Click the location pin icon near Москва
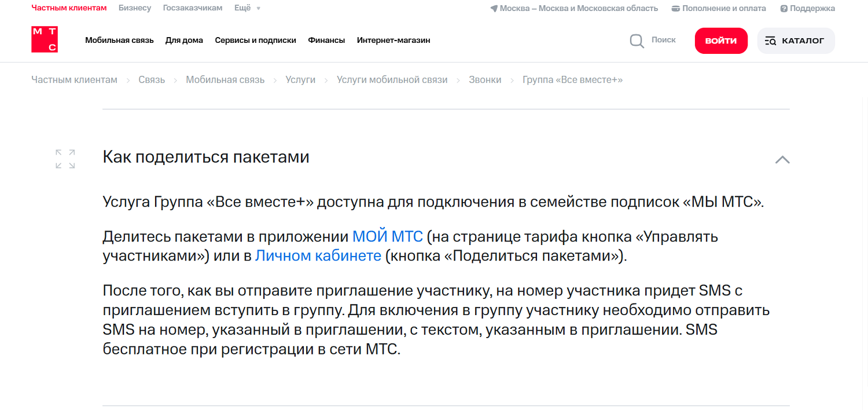 (493, 8)
